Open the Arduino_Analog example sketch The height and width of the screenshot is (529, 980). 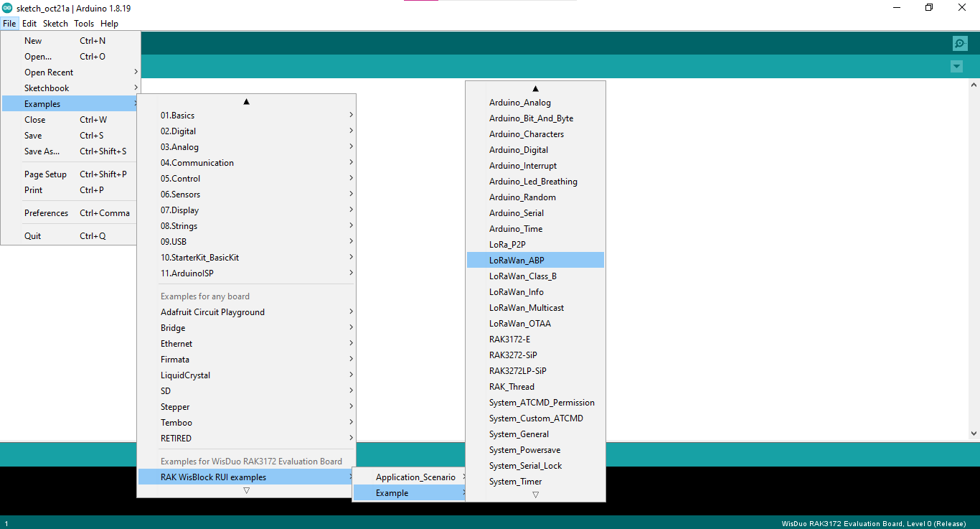[x=535, y=103]
